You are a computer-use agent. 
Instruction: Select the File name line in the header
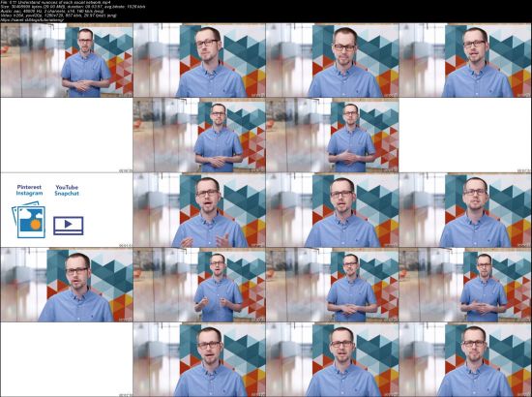56,2
